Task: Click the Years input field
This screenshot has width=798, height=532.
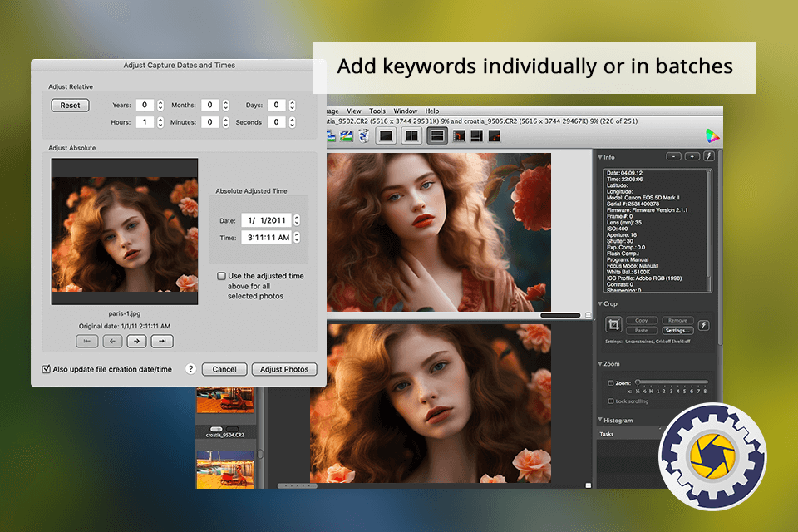Action: pos(145,105)
